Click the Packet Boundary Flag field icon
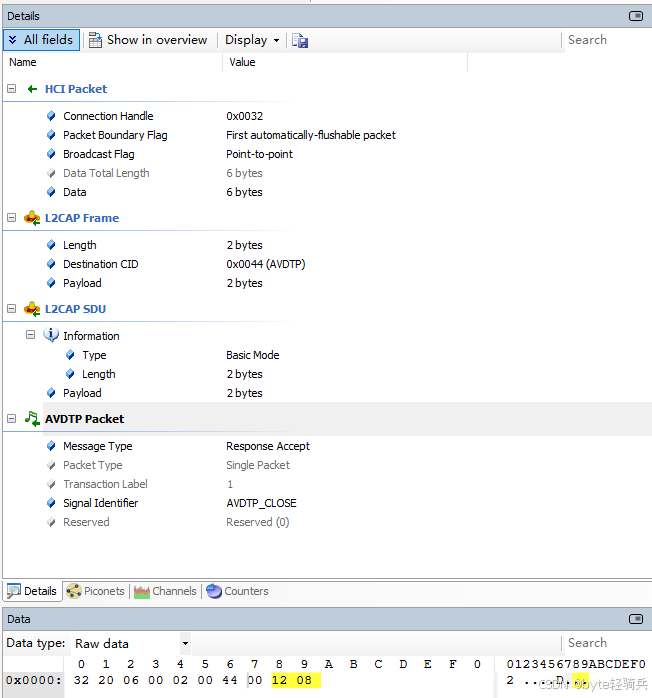 point(51,135)
